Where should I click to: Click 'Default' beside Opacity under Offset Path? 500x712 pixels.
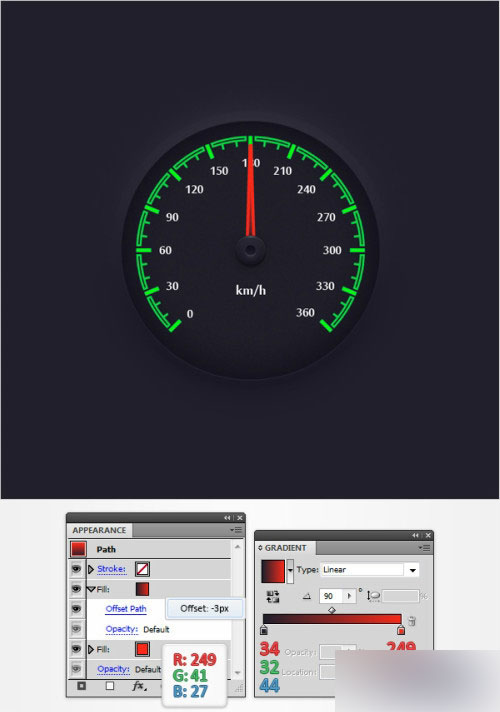pos(156,629)
